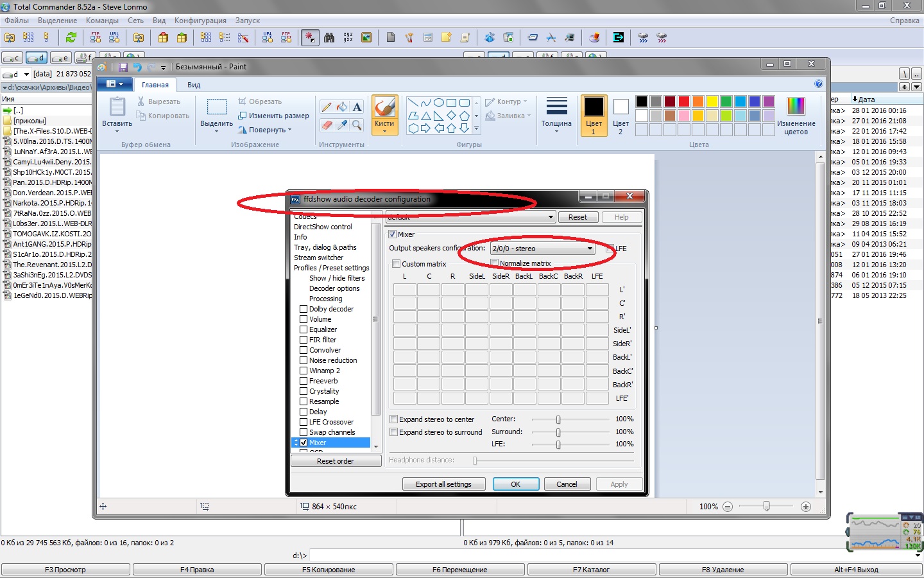Click the Вставить clipboard paste icon
924x578 pixels.
(x=117, y=107)
